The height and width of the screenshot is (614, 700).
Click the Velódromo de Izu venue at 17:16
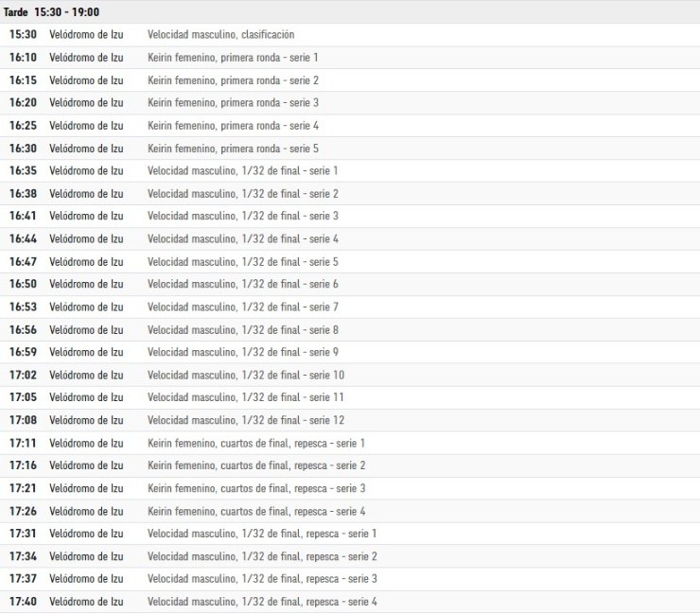tap(86, 465)
